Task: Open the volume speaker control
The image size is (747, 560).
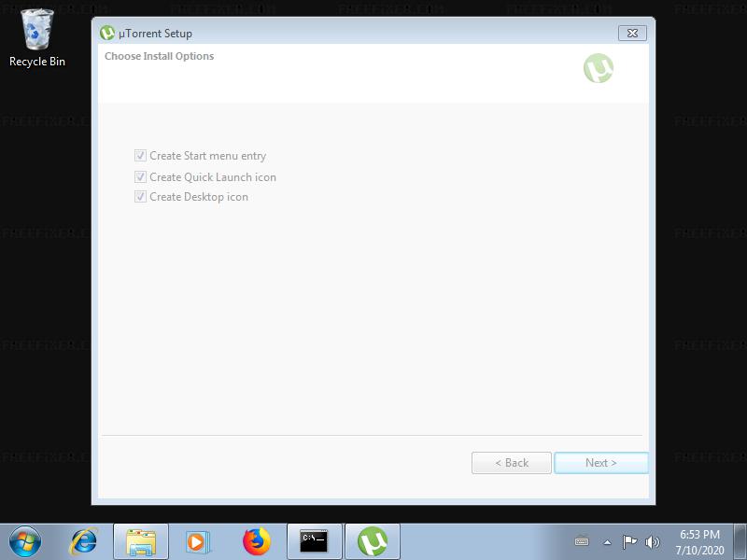Action: point(652,541)
